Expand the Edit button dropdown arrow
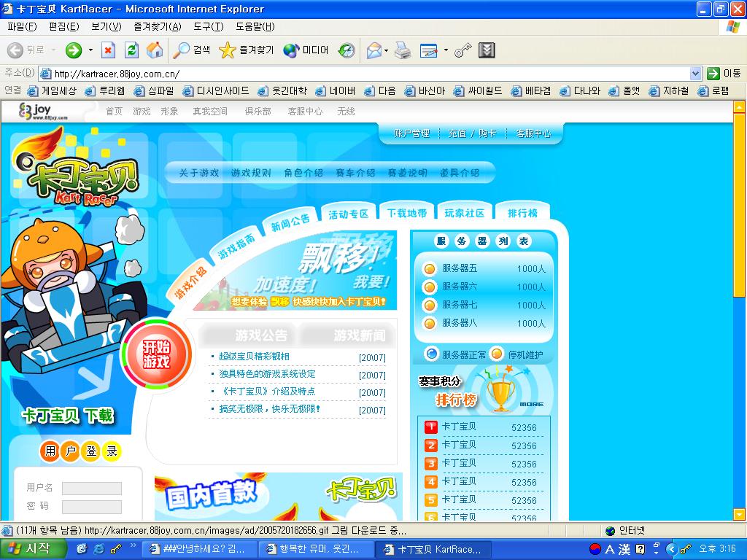Screen dimensions: 747x560 pyautogui.click(x=446, y=50)
